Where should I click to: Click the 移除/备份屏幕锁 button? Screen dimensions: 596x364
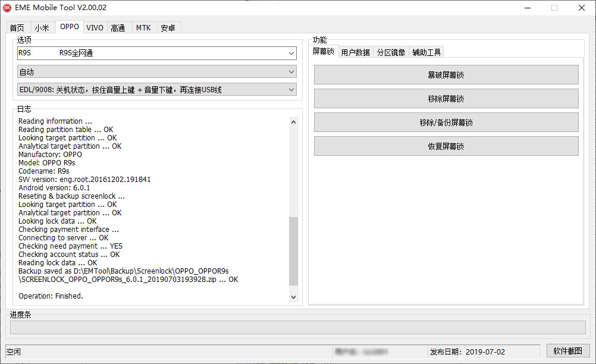[x=446, y=123]
